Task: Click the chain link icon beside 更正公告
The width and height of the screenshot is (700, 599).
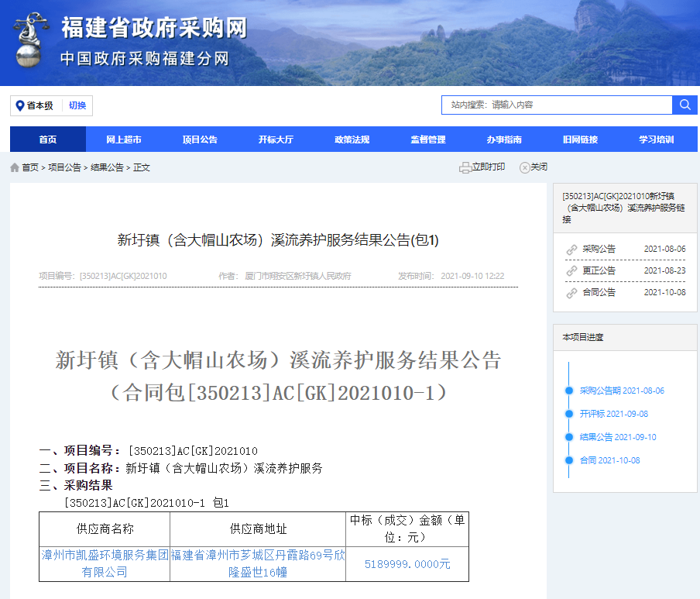Action: point(571,270)
